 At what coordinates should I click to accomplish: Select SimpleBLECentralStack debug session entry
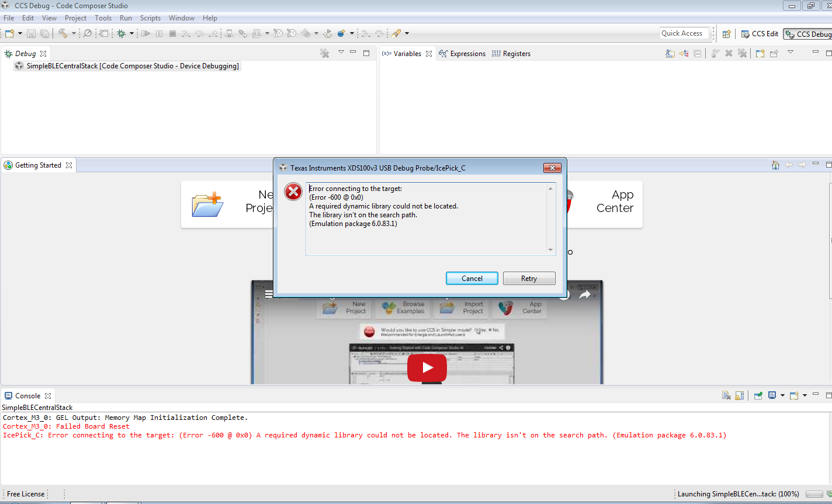pos(127,66)
